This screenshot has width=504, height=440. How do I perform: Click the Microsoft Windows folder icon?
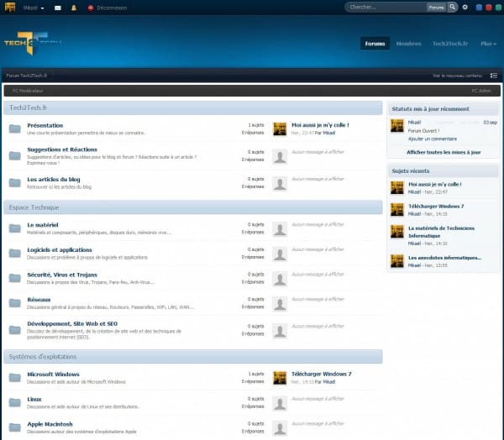click(14, 377)
